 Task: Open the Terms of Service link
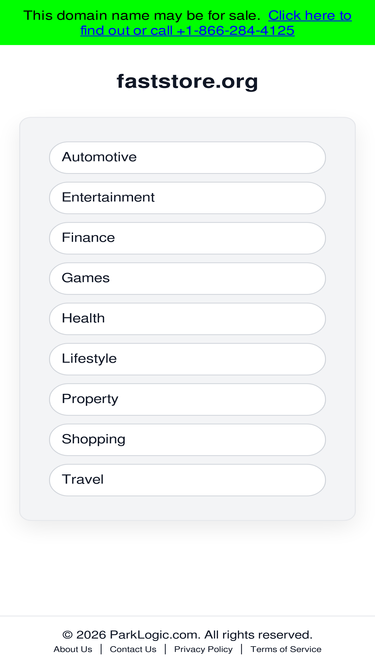[286, 649]
